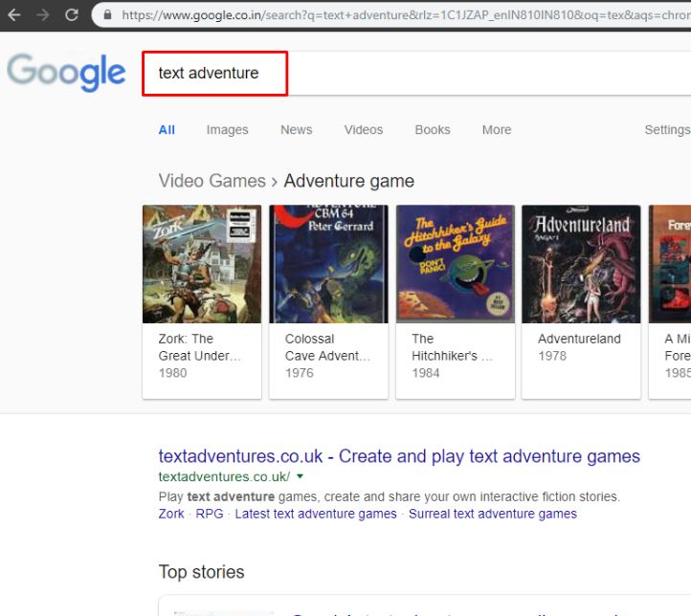Click the 1980 year under Zork
The image size is (691, 616).
click(x=172, y=373)
